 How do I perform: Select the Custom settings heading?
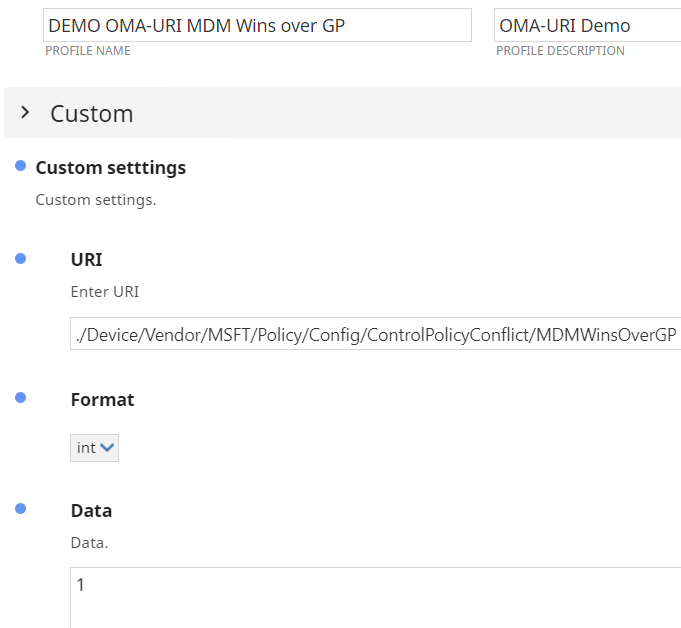pyautogui.click(x=111, y=168)
